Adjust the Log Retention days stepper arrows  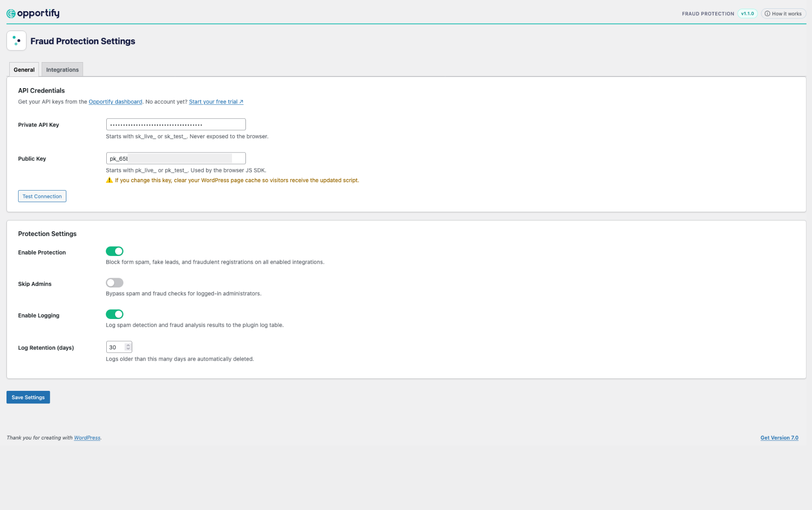click(x=128, y=347)
